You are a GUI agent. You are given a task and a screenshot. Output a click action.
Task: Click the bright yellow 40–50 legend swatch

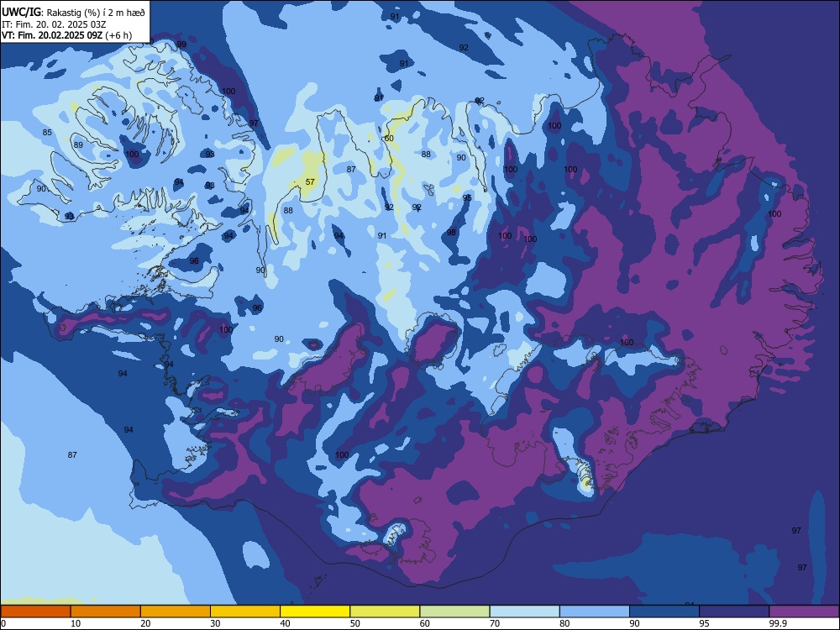(x=315, y=612)
